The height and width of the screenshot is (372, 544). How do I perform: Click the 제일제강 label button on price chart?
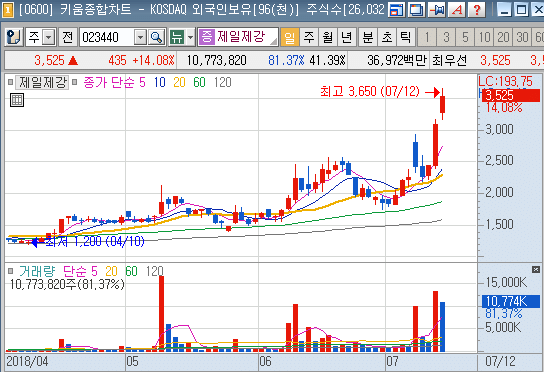pyautogui.click(x=43, y=82)
